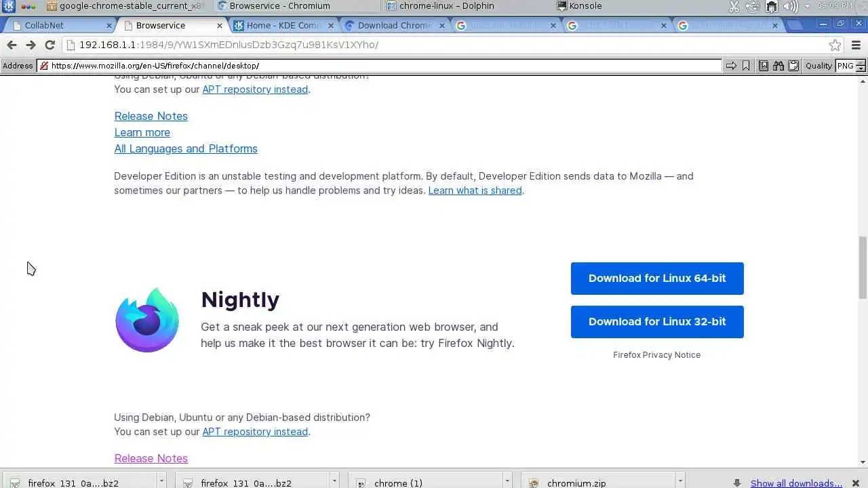Click the crossed-out lock security icon
Viewport: 868px width, 488px height.
[x=43, y=66]
